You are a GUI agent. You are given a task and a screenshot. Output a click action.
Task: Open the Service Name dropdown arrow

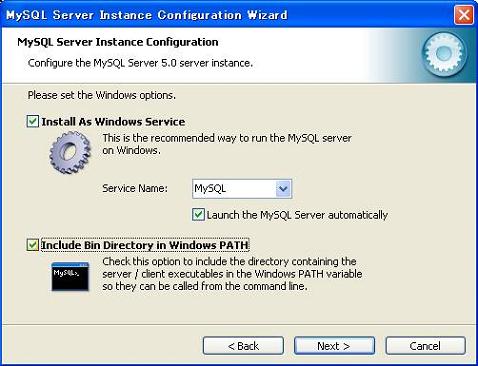(x=283, y=189)
